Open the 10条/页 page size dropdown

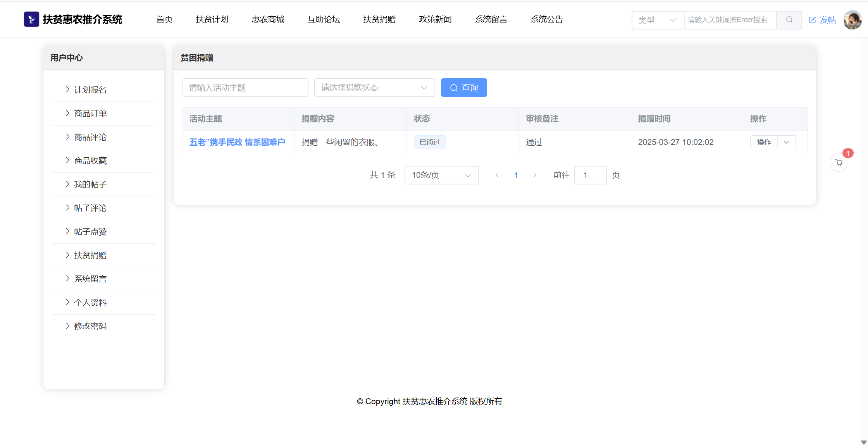point(441,175)
